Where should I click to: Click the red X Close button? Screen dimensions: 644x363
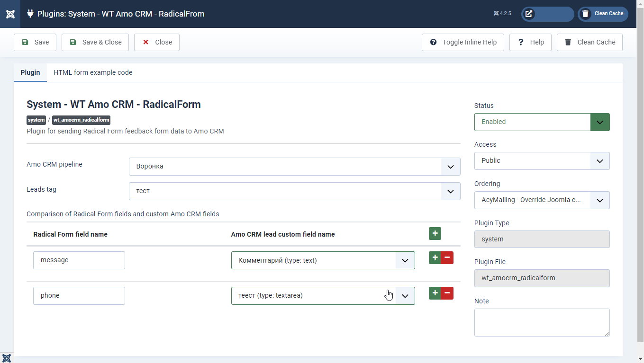tap(157, 42)
